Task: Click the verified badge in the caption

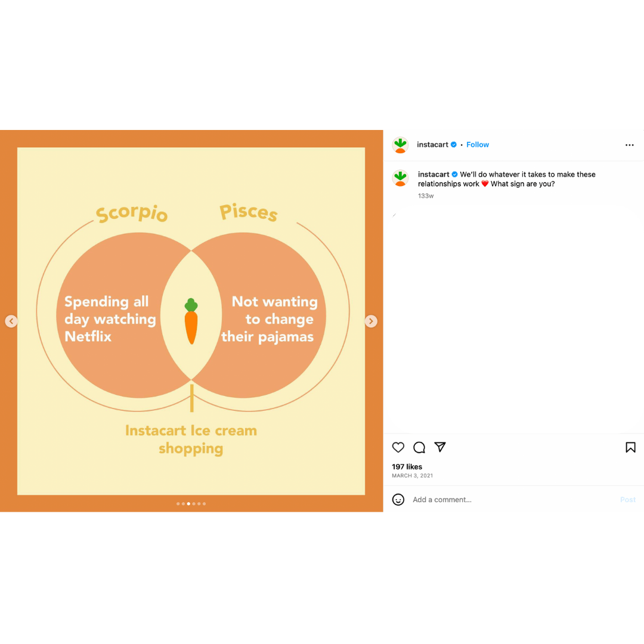Action: pyautogui.click(x=454, y=174)
